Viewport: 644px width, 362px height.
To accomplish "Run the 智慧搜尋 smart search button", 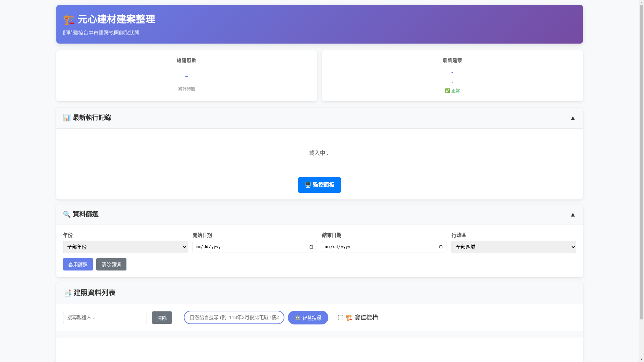I will coord(308,318).
